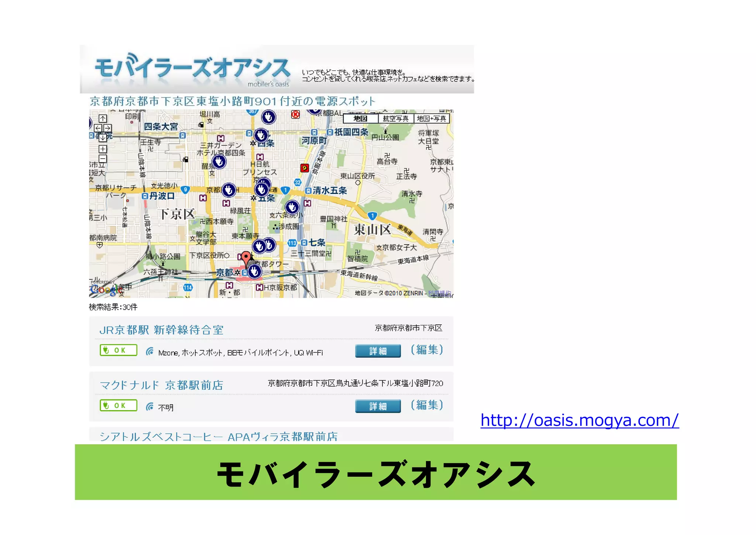Click the power marker left of 七条 label
The image size is (756, 535).
pos(260,246)
